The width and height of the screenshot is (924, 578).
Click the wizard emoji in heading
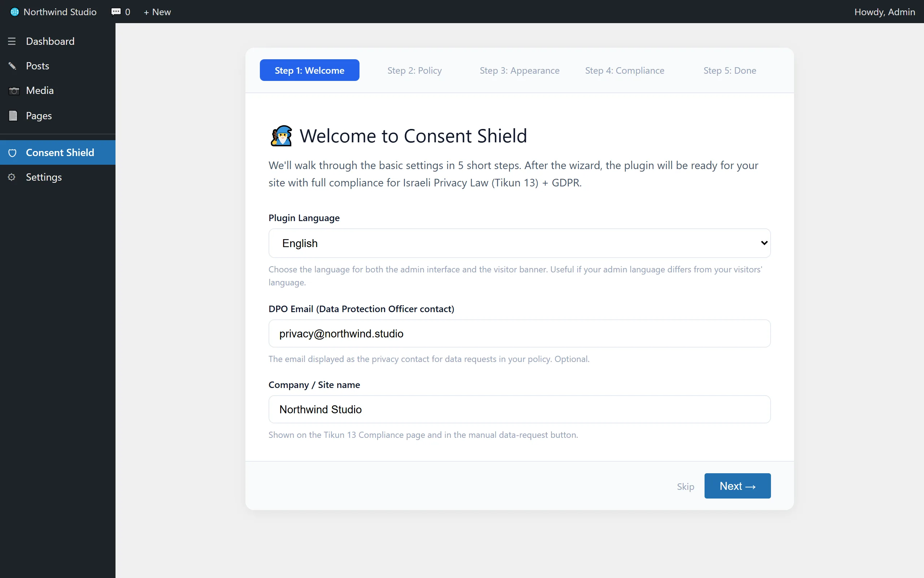coord(282,136)
